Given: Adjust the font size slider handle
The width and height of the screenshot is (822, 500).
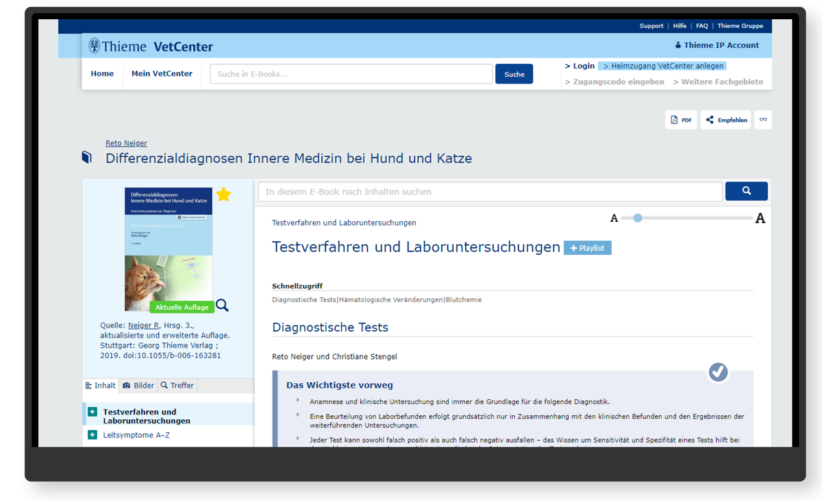Looking at the screenshot, I should [x=637, y=218].
